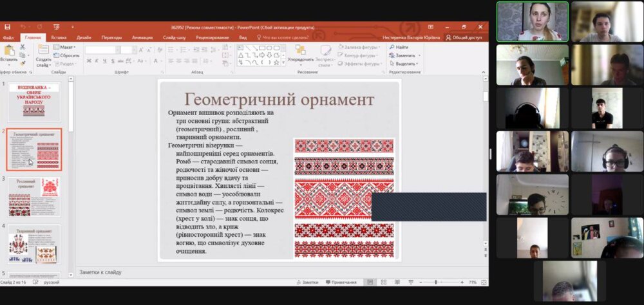Screen dimensions: 644x305
Task: Select slide 4 thumbnail Тваринний орнамент
Action: point(34,245)
